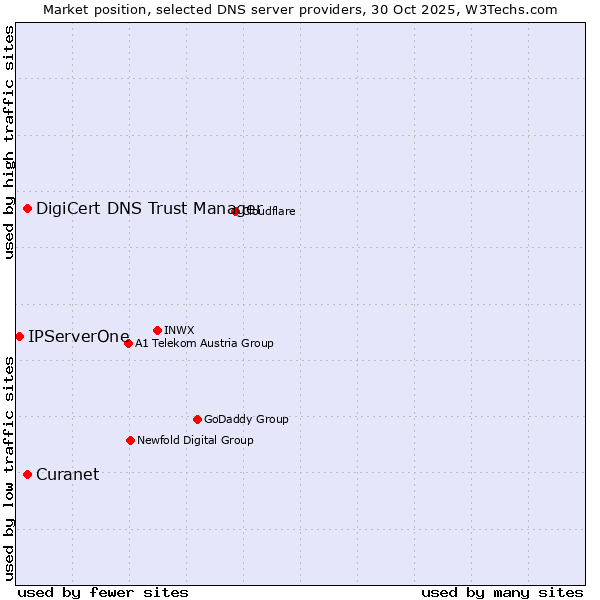Click the GoDaddy Group data point marker
This screenshot has height=600, width=600.
(197, 419)
